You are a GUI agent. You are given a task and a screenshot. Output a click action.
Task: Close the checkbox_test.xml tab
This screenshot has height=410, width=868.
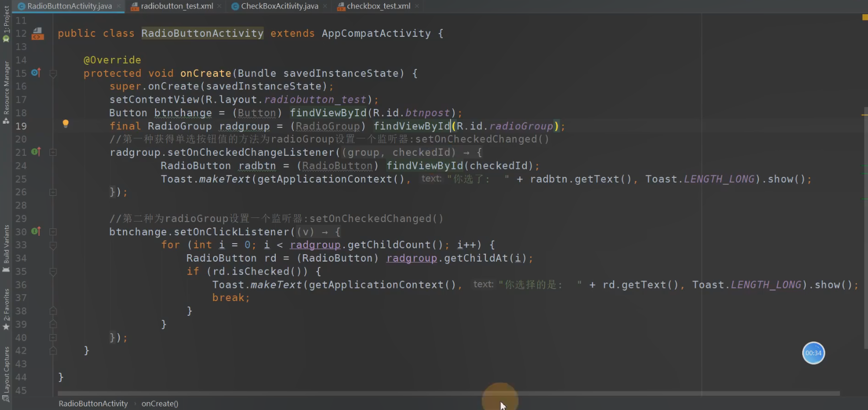coord(417,6)
